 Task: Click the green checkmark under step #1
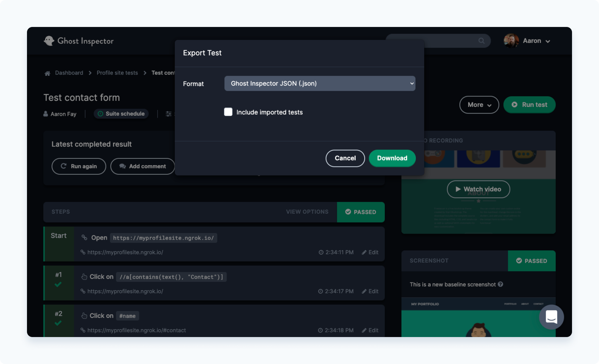(x=58, y=284)
